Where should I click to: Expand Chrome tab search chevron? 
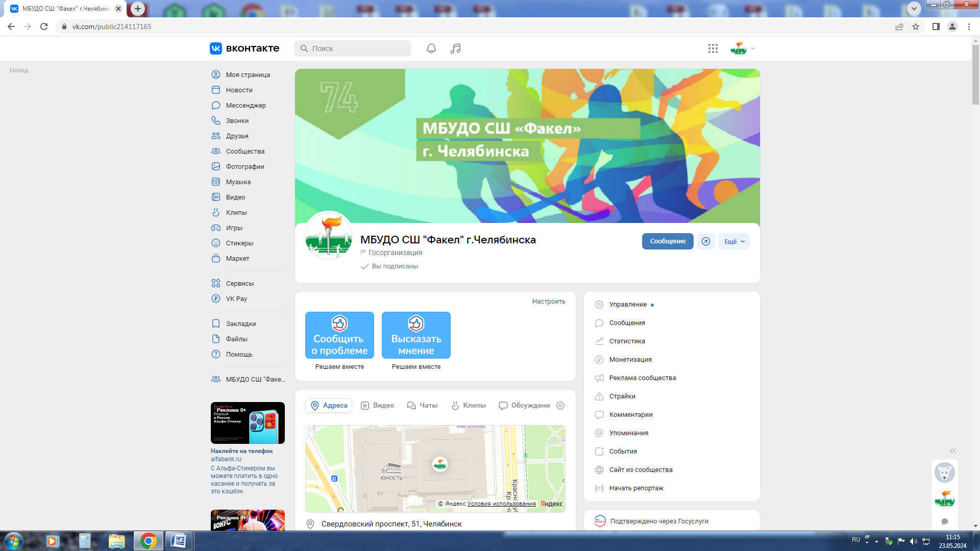pos(914,8)
